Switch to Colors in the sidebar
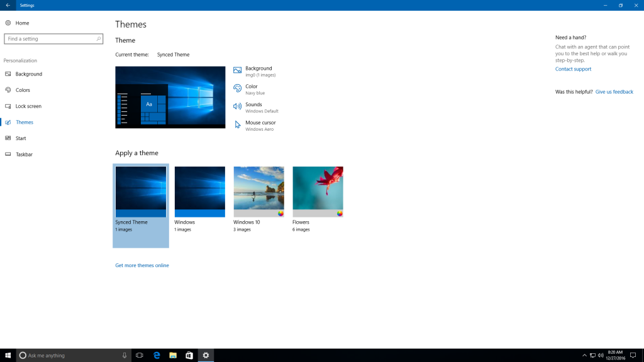This screenshot has width=644, height=362. [23, 90]
